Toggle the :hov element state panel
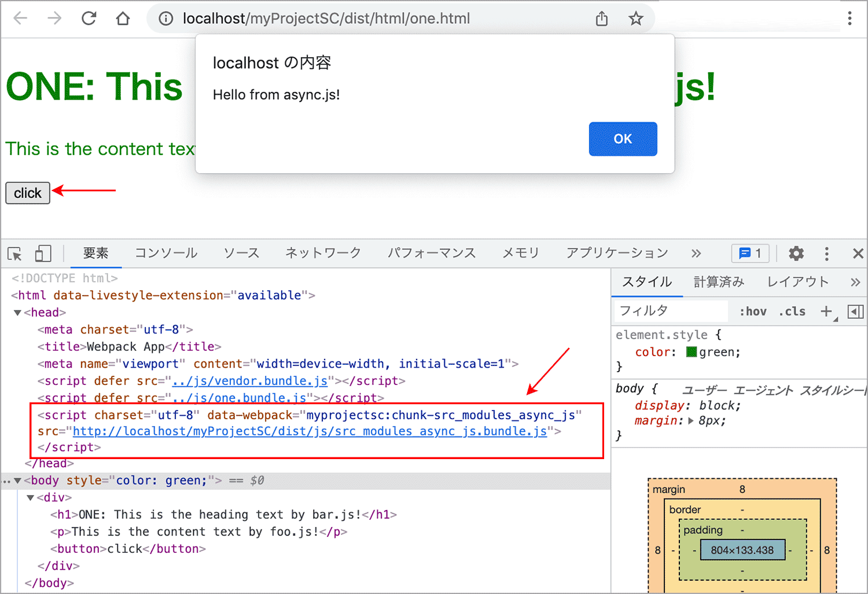This screenshot has height=594, width=868. (753, 311)
